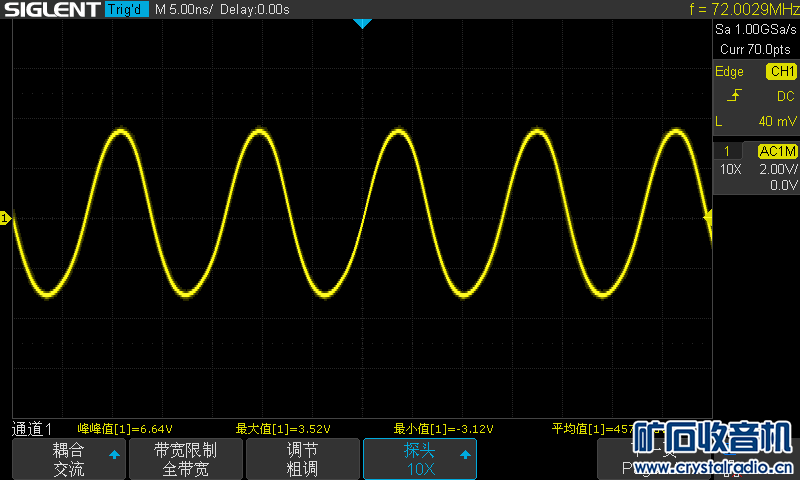Click the 10X probe ratio in channel panel
Image resolution: width=800 pixels, height=480 pixels.
[730, 169]
